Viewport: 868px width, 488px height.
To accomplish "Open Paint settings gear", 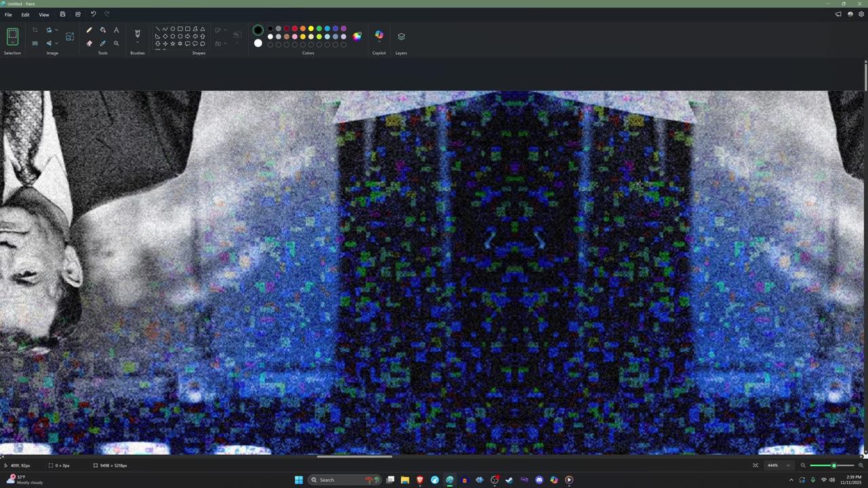I will pyautogui.click(x=861, y=14).
